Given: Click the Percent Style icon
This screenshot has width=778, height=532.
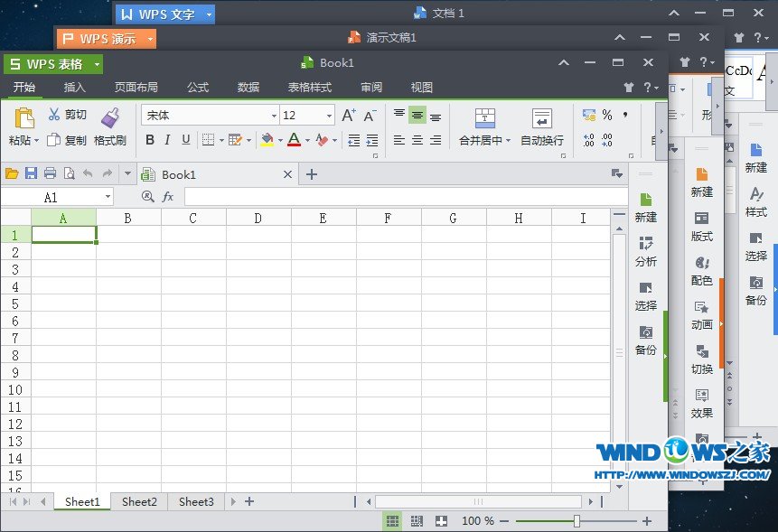Looking at the screenshot, I should [x=607, y=114].
